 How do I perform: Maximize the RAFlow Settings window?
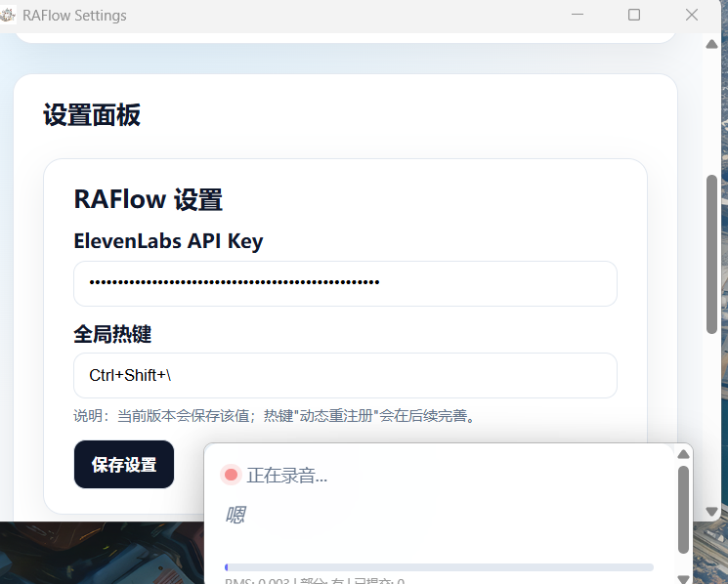tap(634, 15)
